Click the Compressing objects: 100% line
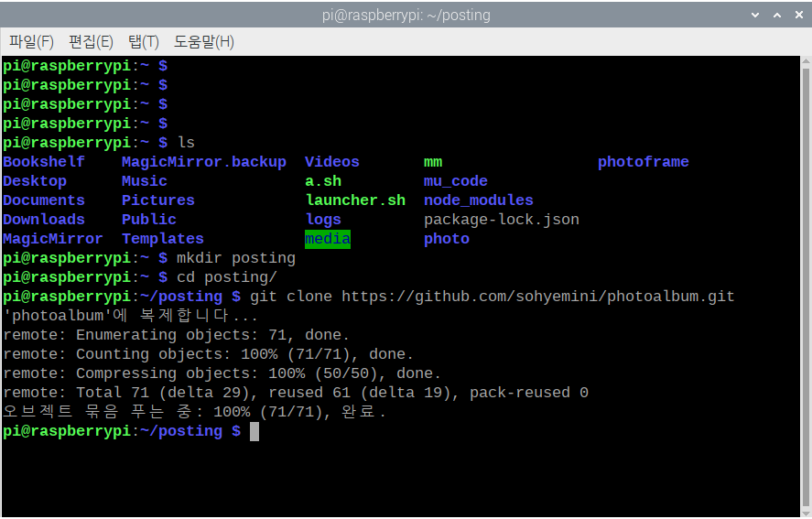 coord(222,373)
